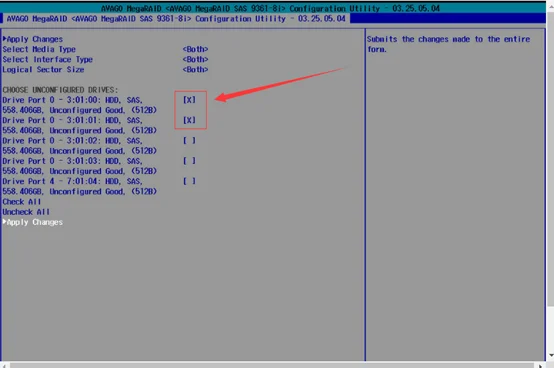Open the Select Interface Type <Both> option

click(x=195, y=59)
